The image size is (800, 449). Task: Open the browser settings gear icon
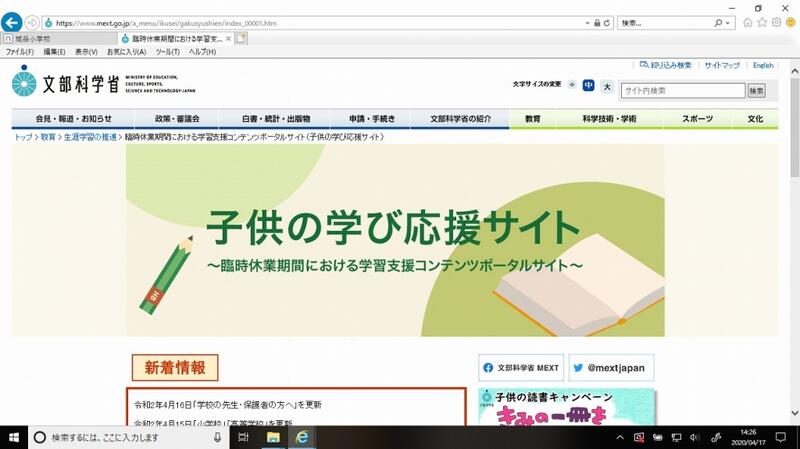tap(776, 22)
